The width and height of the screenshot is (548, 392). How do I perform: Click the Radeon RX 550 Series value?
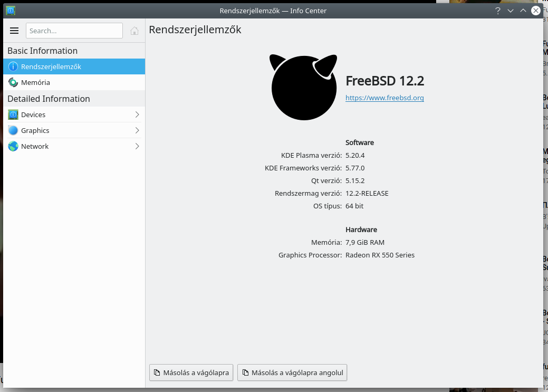(x=380, y=255)
